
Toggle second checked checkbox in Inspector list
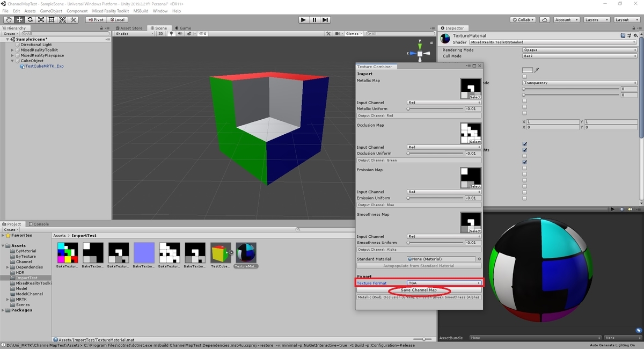pyautogui.click(x=525, y=150)
